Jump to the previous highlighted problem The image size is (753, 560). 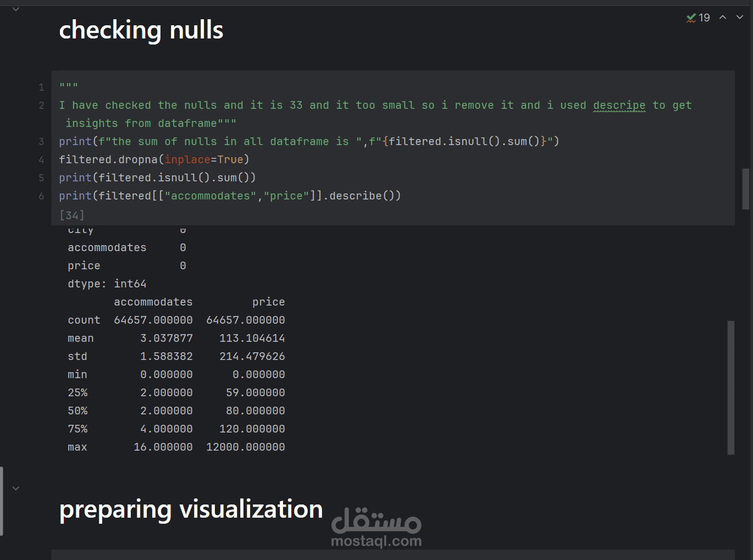click(x=723, y=18)
